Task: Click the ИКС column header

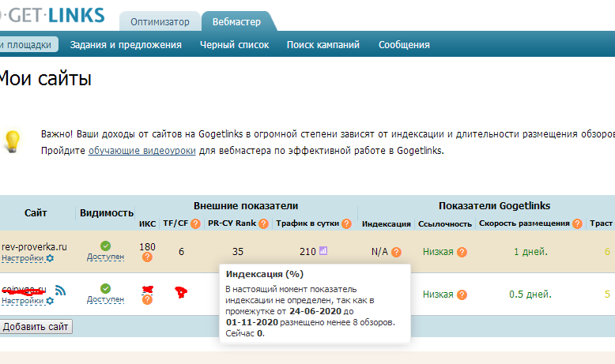Action: [148, 223]
